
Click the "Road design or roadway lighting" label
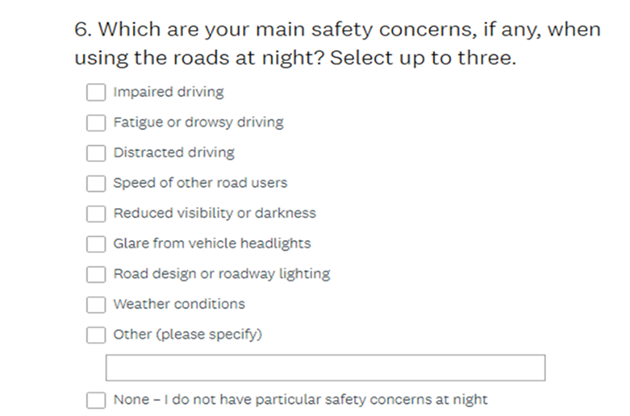tap(221, 273)
